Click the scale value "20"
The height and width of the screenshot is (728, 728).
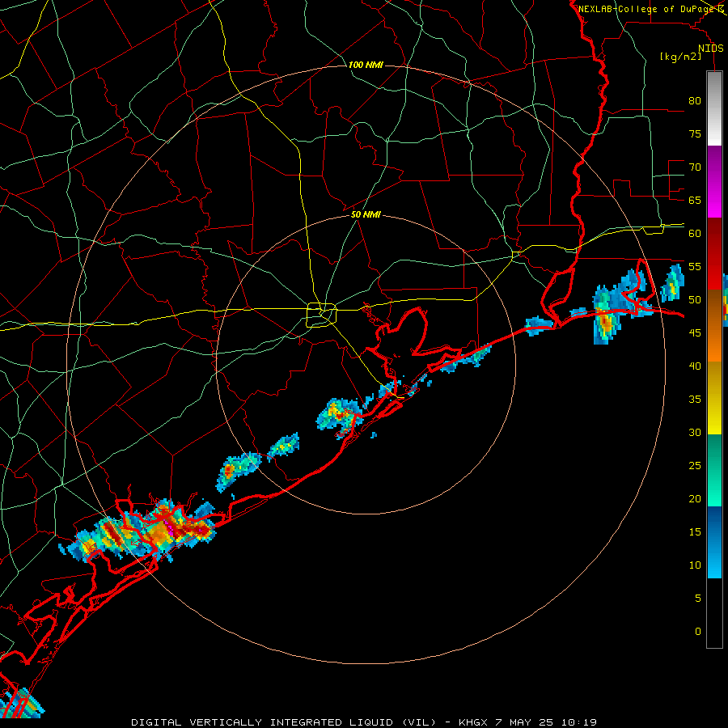click(695, 499)
